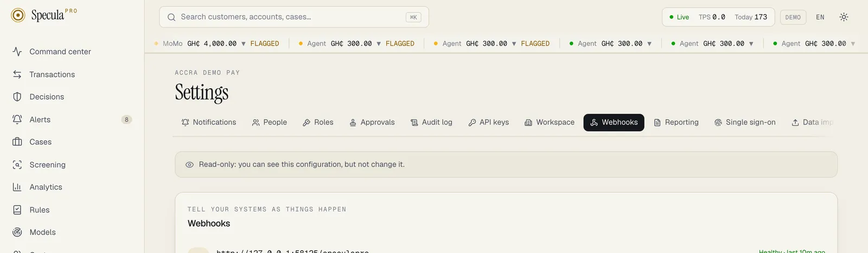Click the Live status indicator
This screenshot has height=253, width=868.
679,17
